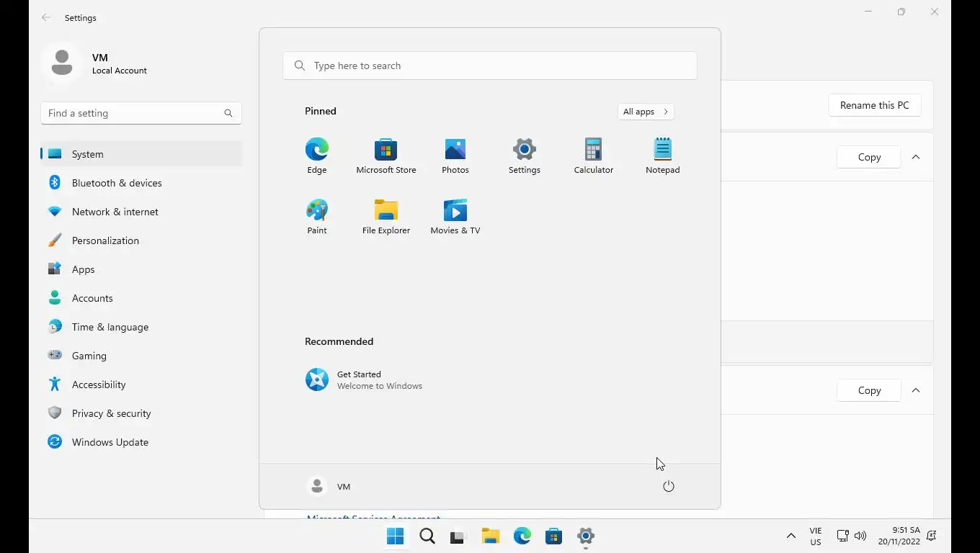
Task: Switch input language VIE US
Action: 816,536
